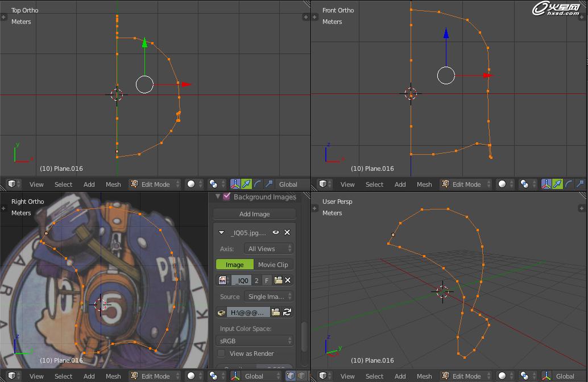
Task: Click Add menu in Front Ortho header
Action: click(400, 184)
